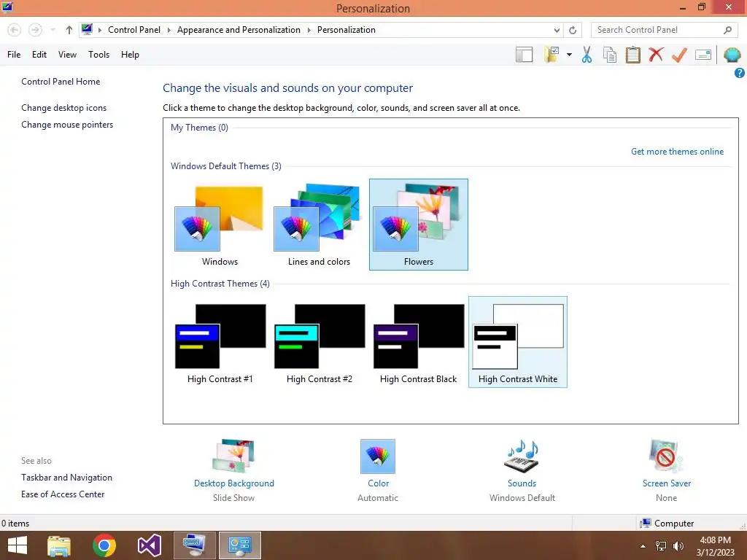This screenshot has width=747, height=560.
Task: Click the orange checkmark Properties icon
Action: coord(679,55)
